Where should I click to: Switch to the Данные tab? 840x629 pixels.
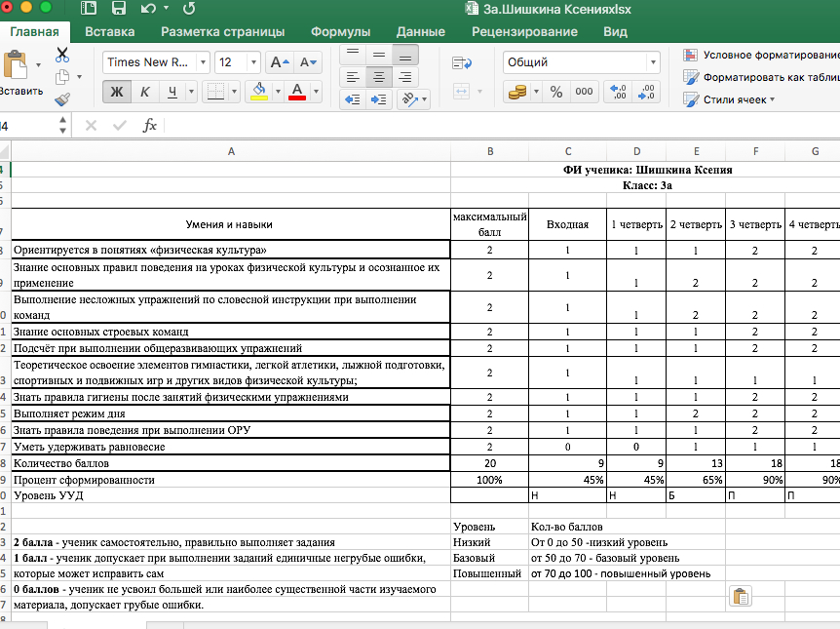tap(421, 31)
